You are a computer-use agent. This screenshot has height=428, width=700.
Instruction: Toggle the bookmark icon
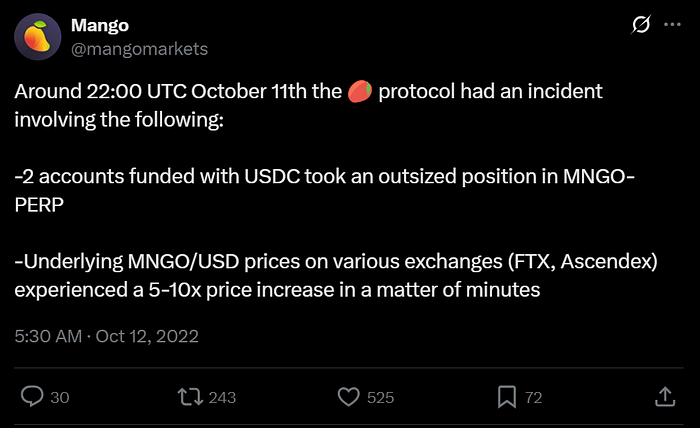[x=507, y=397]
